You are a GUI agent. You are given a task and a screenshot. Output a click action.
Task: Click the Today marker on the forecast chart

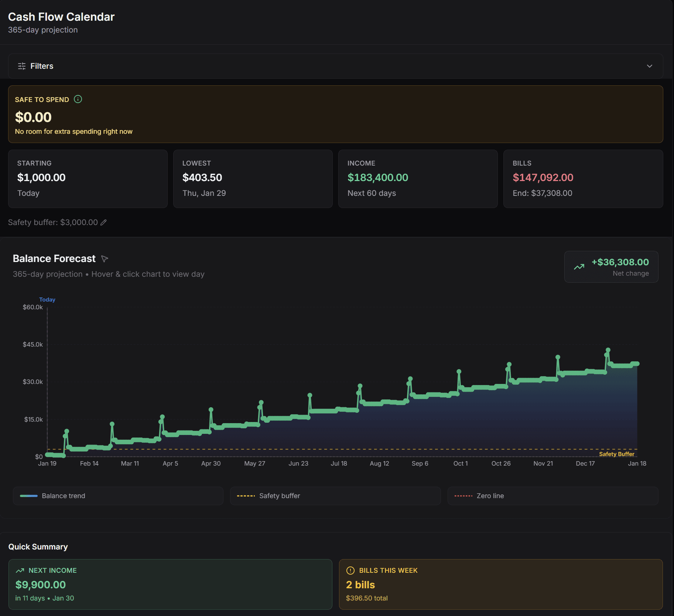(x=47, y=299)
